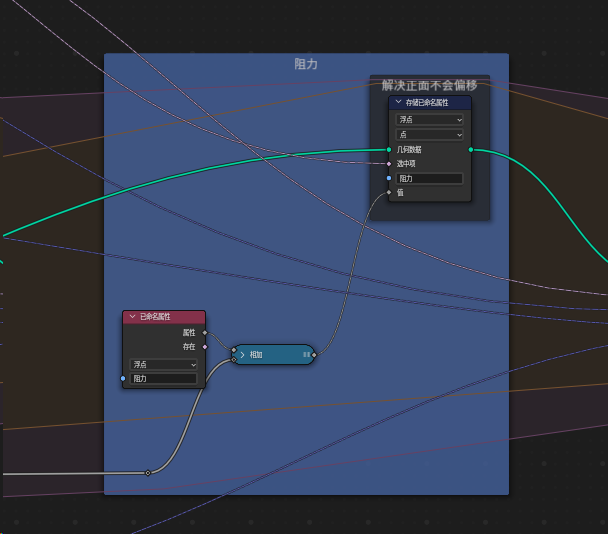Click the gray 值 input socket
This screenshot has width=608, height=534.
tap(389, 192)
